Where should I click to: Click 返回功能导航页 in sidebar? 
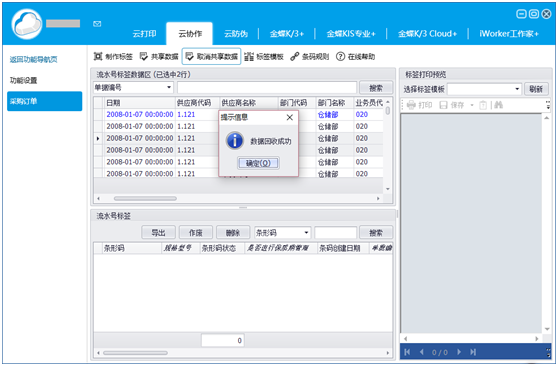tap(33, 59)
